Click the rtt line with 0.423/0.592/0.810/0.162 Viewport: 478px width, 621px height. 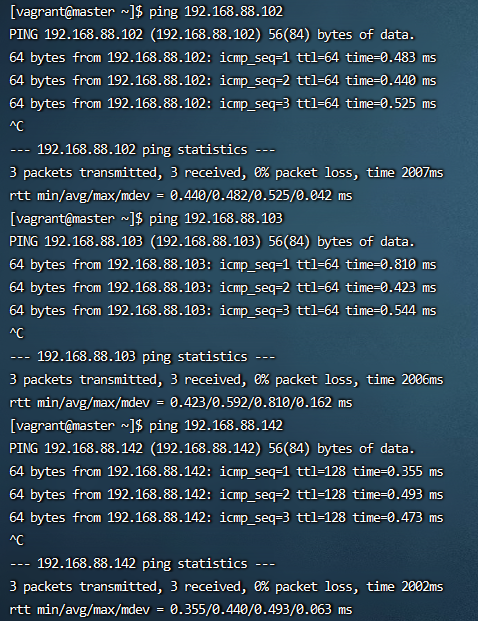coord(181,403)
